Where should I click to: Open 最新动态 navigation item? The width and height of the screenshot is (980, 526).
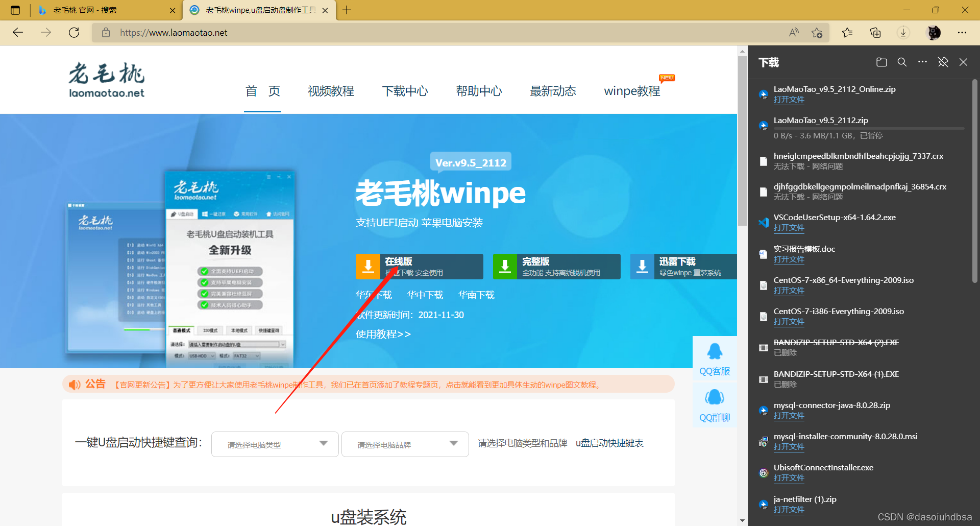click(553, 91)
